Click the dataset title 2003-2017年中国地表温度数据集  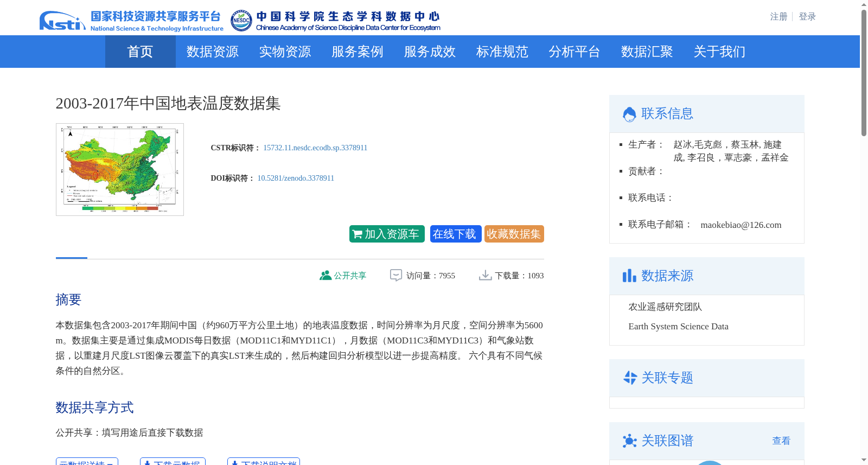168,103
